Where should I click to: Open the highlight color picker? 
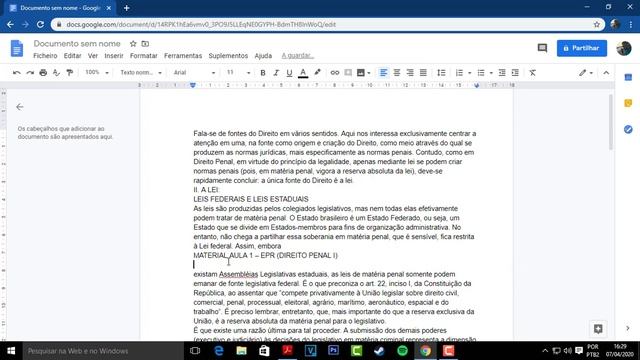317,73
